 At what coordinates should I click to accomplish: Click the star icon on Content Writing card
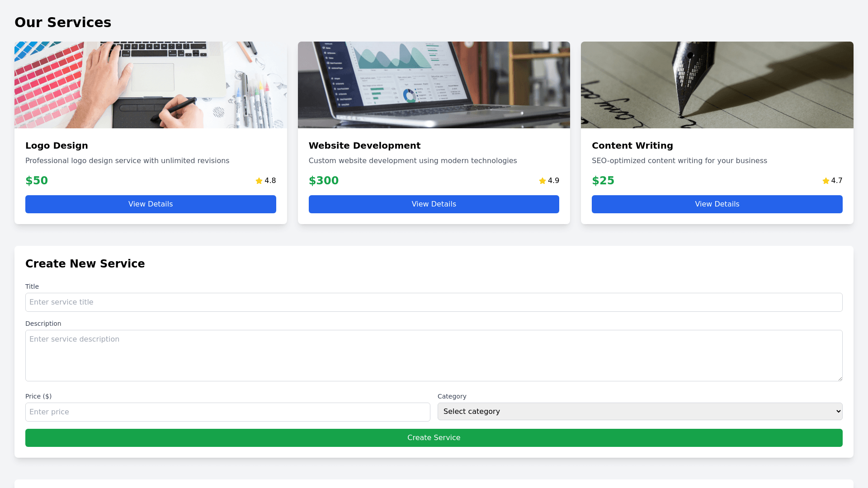pos(826,181)
